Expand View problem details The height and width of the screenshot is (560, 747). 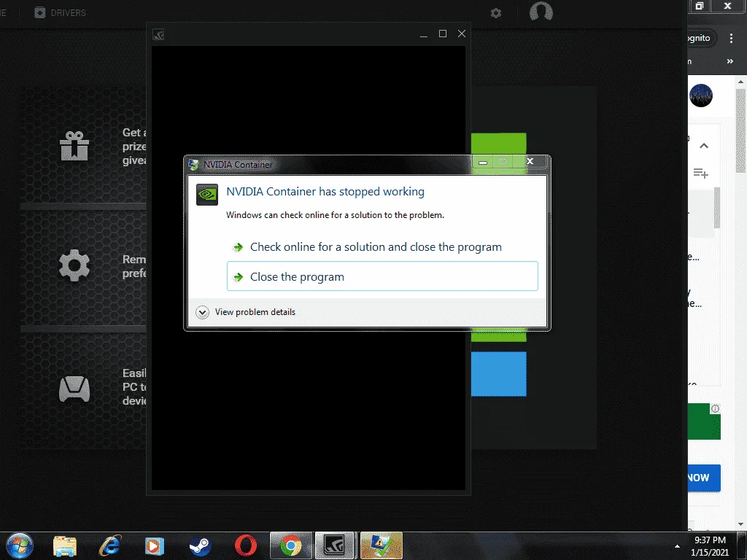pyautogui.click(x=245, y=312)
